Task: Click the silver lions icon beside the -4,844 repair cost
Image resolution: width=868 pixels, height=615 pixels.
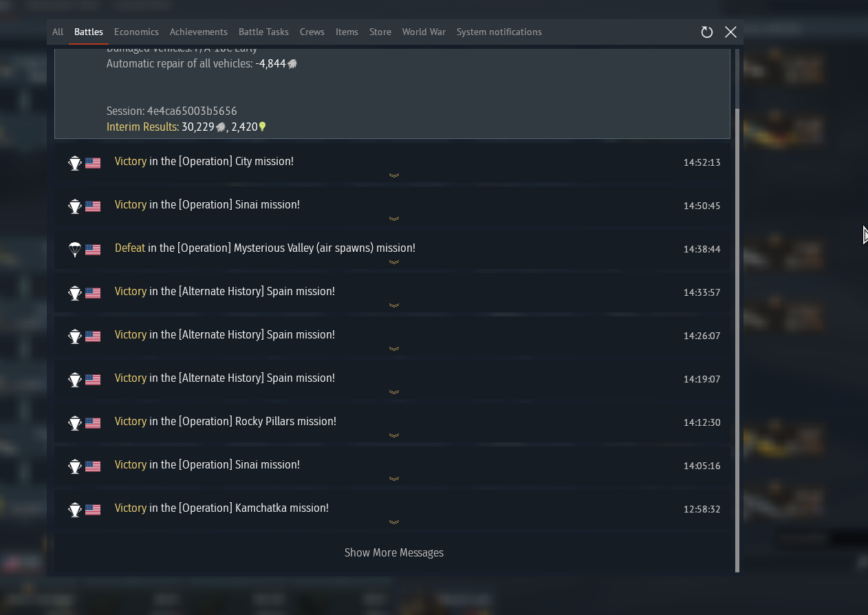Action: pyautogui.click(x=292, y=64)
